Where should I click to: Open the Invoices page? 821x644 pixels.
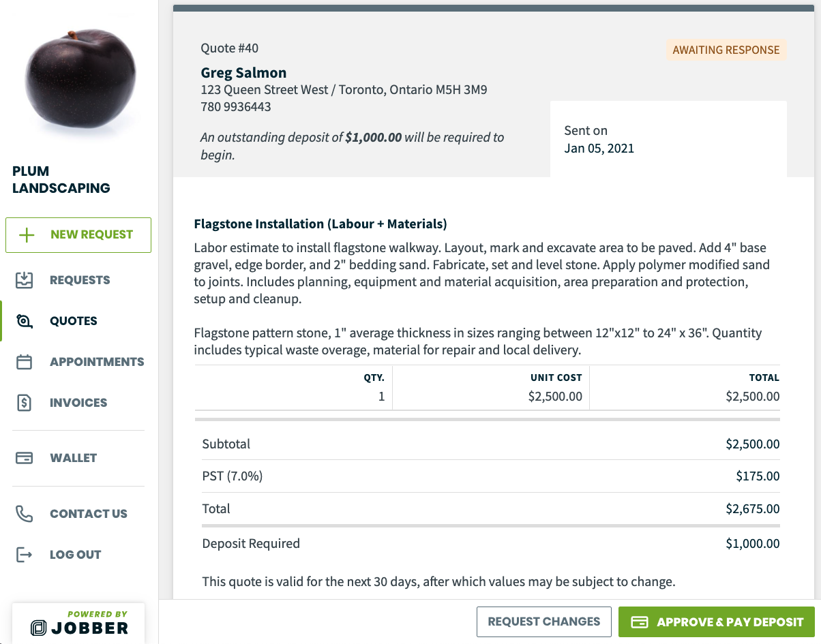pos(79,403)
